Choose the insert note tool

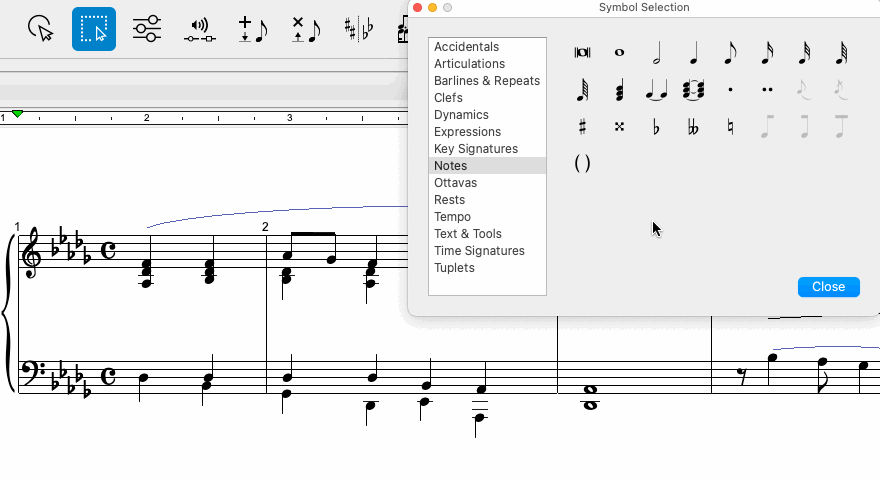(253, 29)
